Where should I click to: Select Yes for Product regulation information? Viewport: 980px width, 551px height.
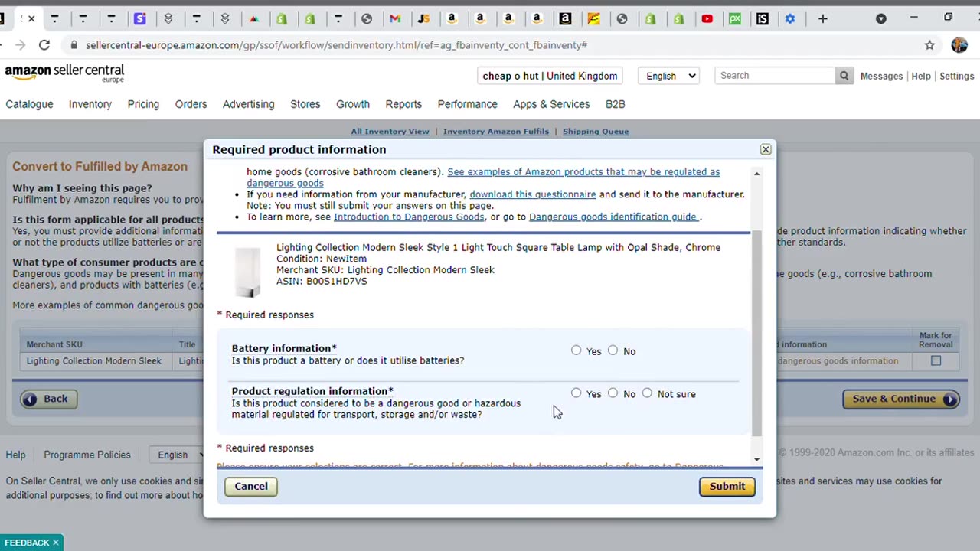pyautogui.click(x=576, y=393)
